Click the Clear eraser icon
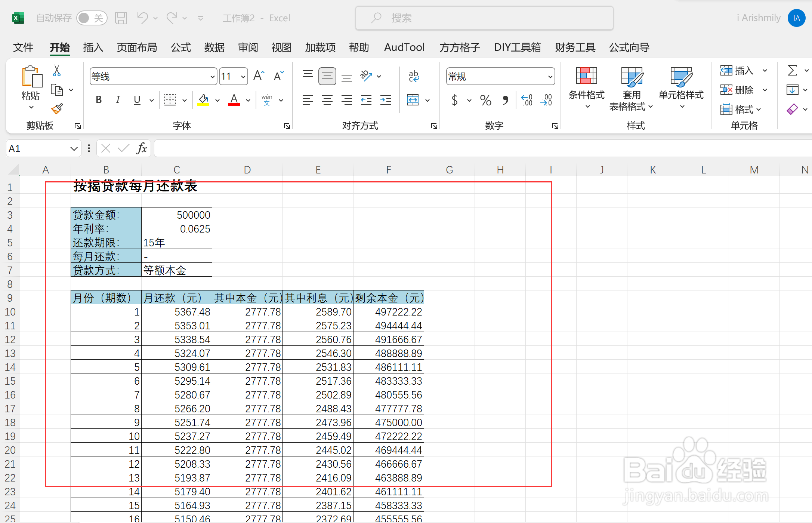The height and width of the screenshot is (523, 812). point(793,109)
